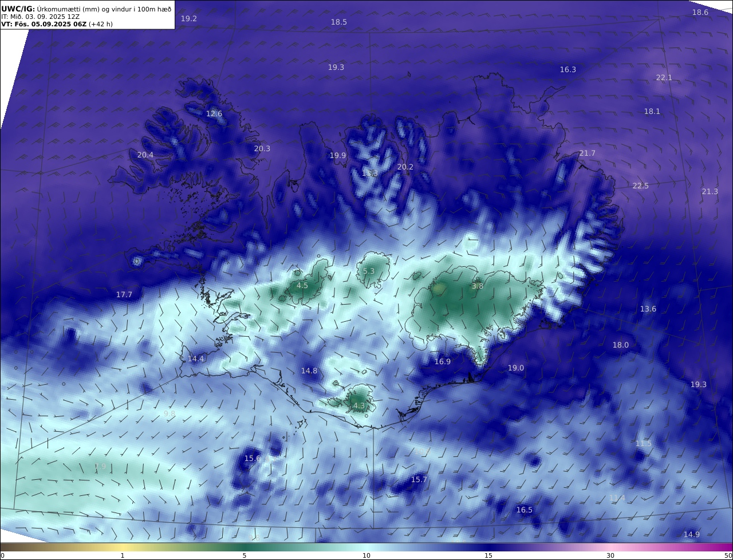Click the map value 17.7
The image size is (733, 560).
point(124,295)
